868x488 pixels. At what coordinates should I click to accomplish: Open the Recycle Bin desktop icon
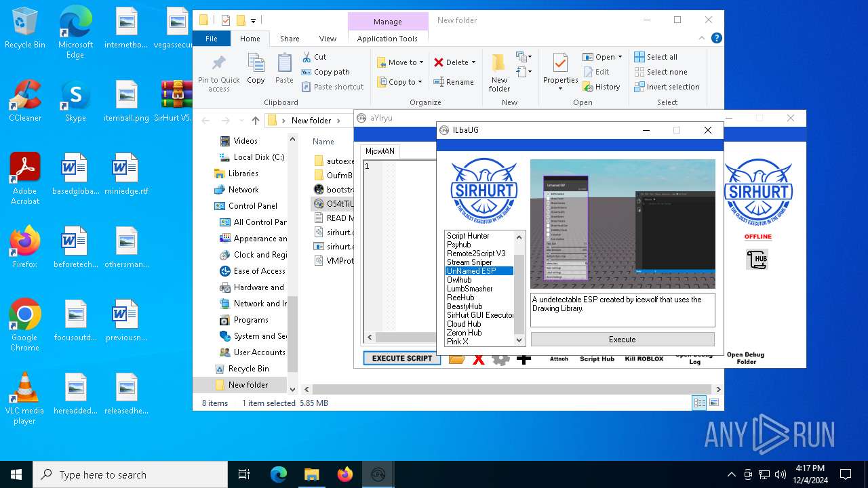pos(25,28)
